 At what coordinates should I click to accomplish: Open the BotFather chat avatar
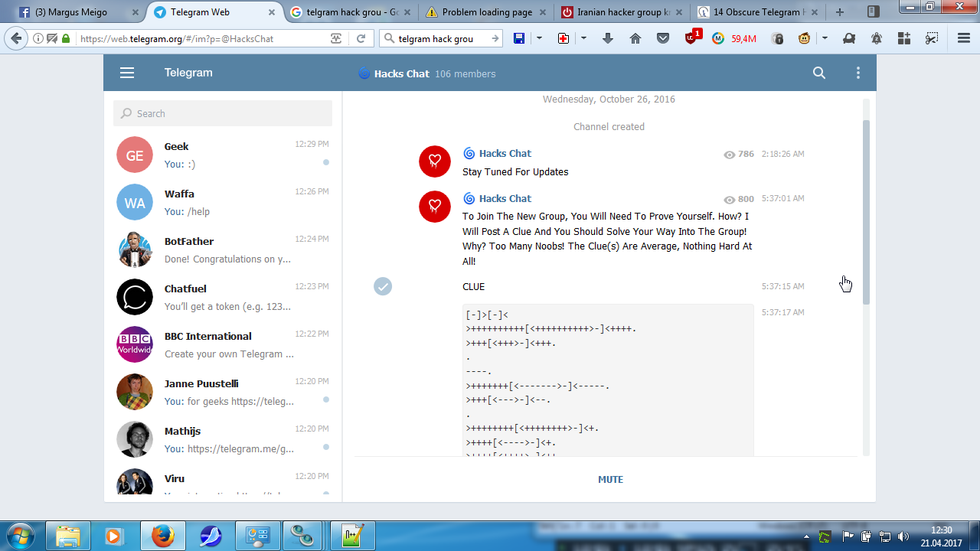(135, 249)
